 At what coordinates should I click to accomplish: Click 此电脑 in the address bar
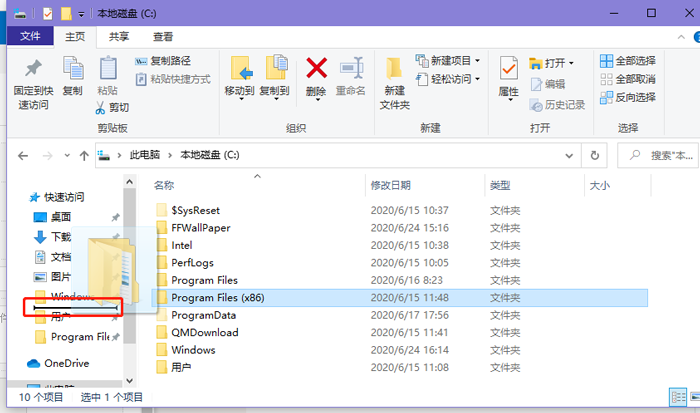tap(145, 155)
